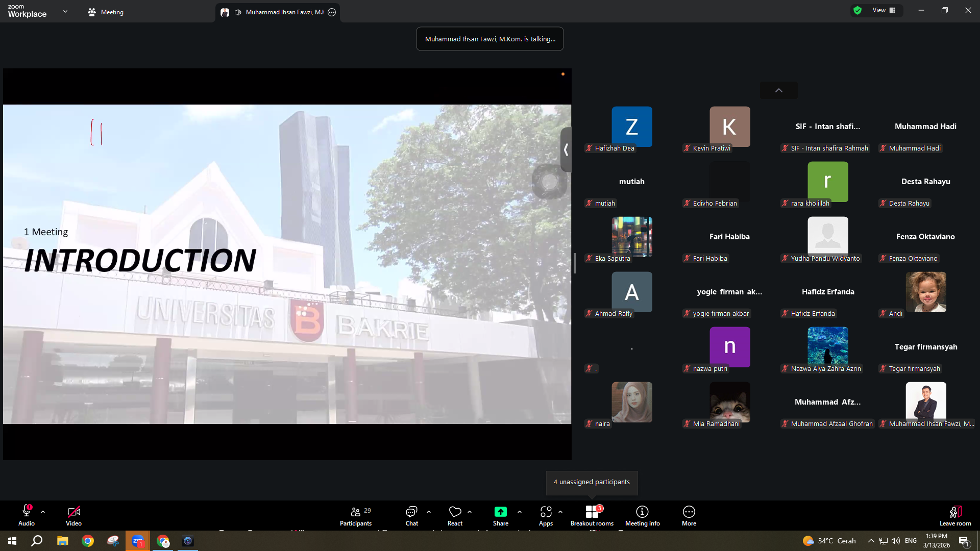Image resolution: width=980 pixels, height=551 pixels.
Task: Open volume control in system tray
Action: tap(896, 541)
